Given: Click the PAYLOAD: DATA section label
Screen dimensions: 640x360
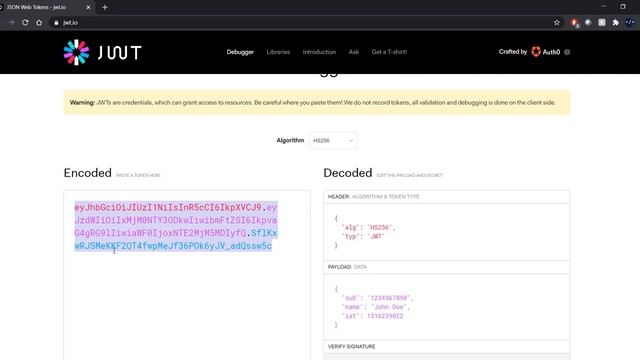Looking at the screenshot, I should [x=347, y=267].
